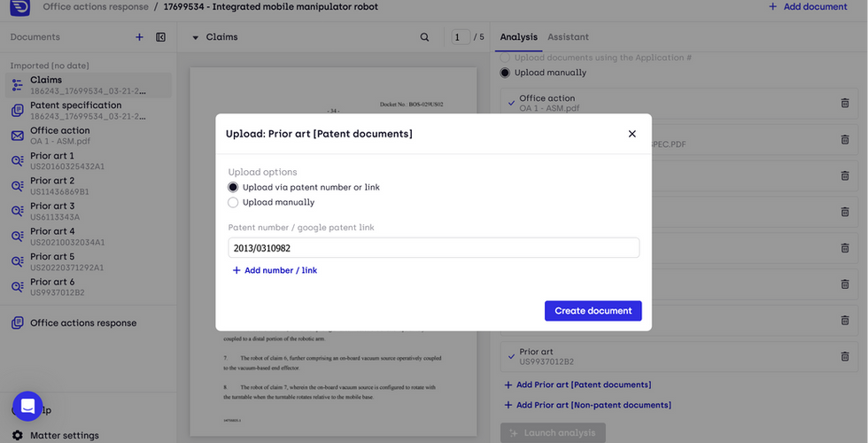Viewport: 868px width, 443px height.
Task: Select Upload via patent number or link
Action: 233,187
